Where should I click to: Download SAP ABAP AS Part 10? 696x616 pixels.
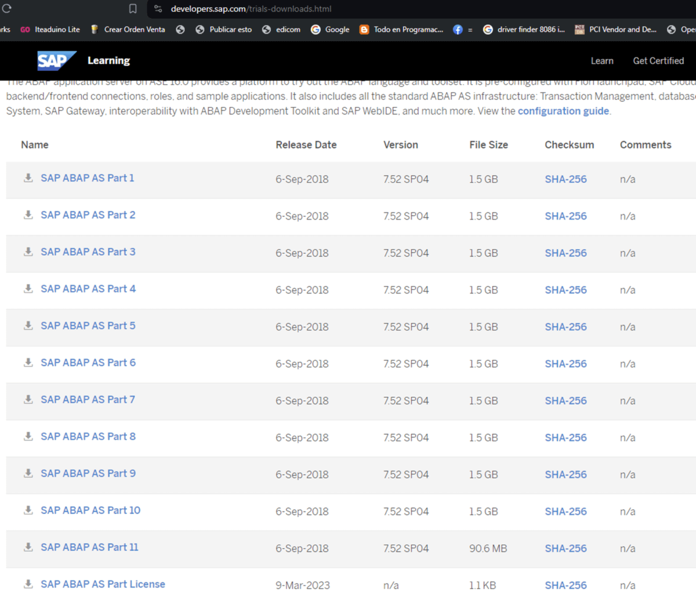click(90, 510)
